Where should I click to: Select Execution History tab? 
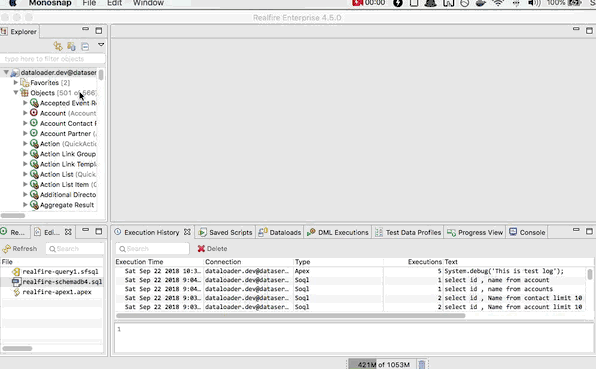[x=151, y=232]
